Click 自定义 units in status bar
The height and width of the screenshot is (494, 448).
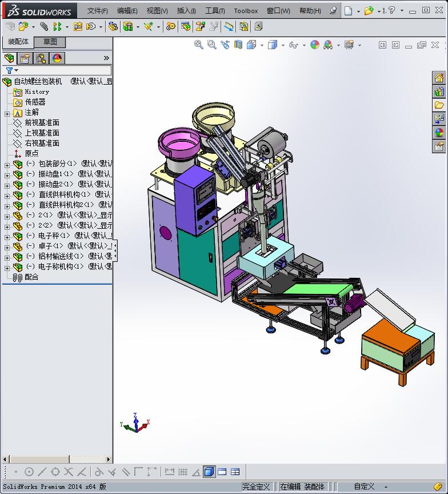pyautogui.click(x=364, y=487)
